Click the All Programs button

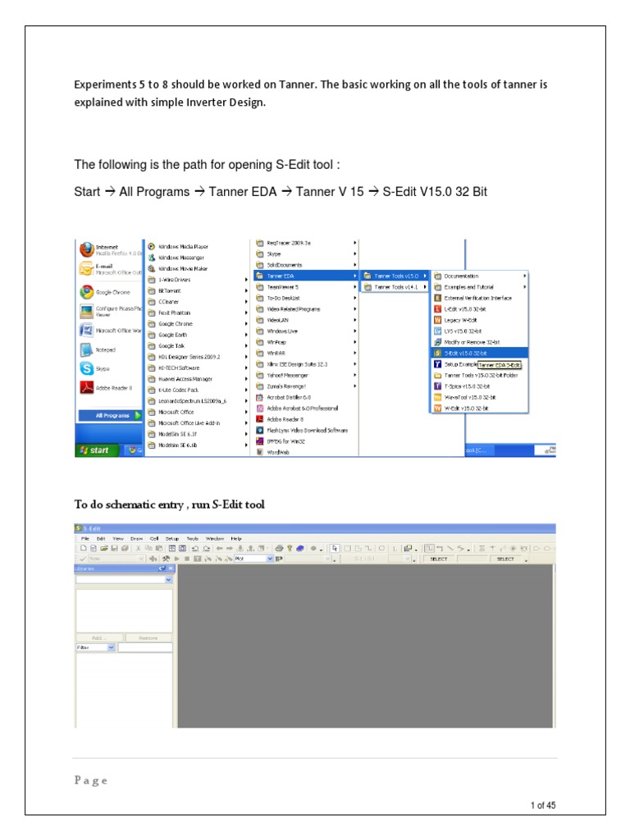(x=111, y=415)
